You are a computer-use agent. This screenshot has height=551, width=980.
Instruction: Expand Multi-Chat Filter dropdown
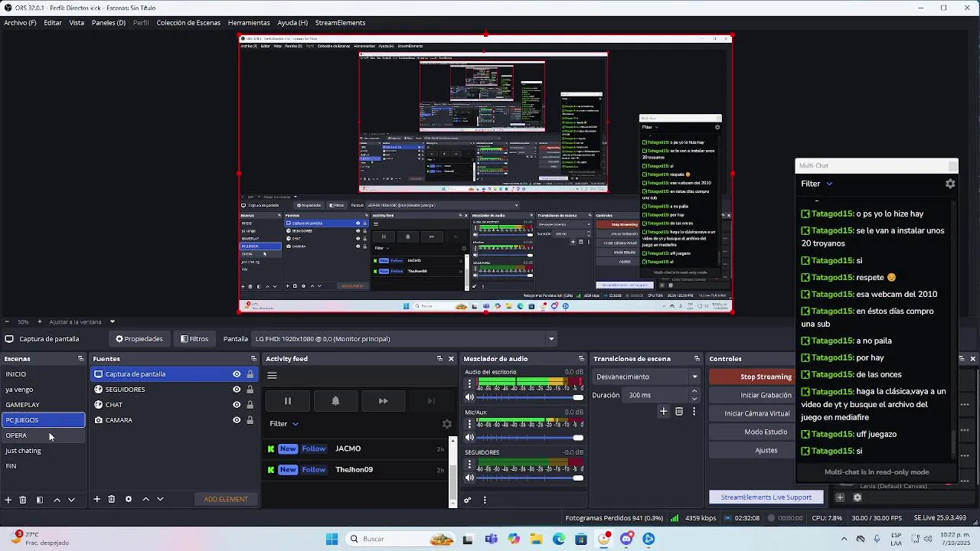tap(817, 184)
